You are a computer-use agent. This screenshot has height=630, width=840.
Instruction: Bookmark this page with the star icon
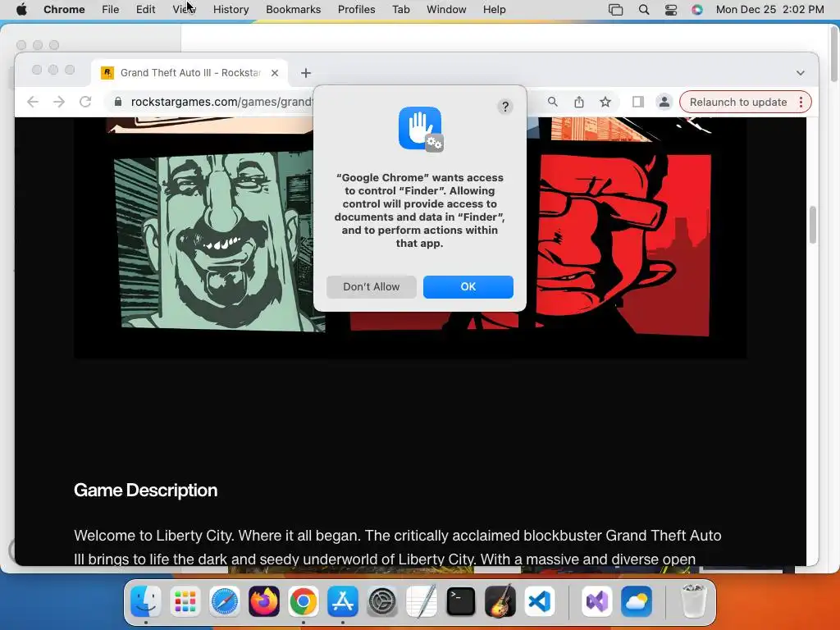(x=605, y=102)
